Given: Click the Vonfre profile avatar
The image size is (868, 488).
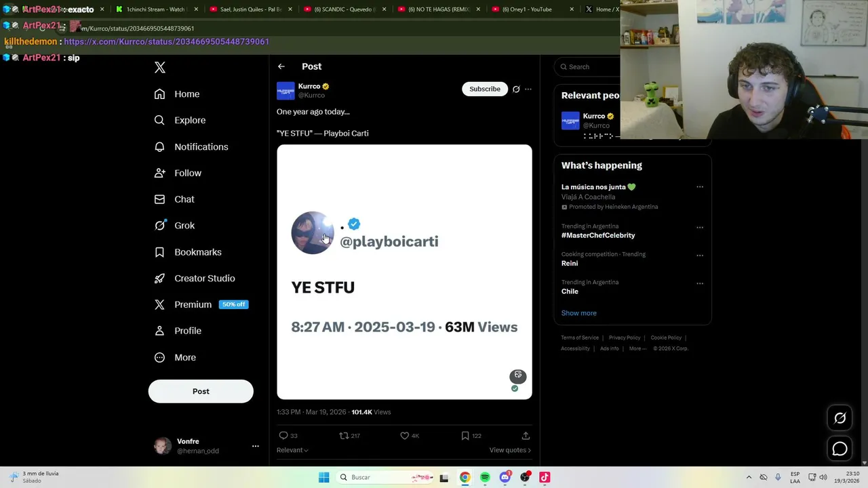Looking at the screenshot, I should pyautogui.click(x=163, y=446).
